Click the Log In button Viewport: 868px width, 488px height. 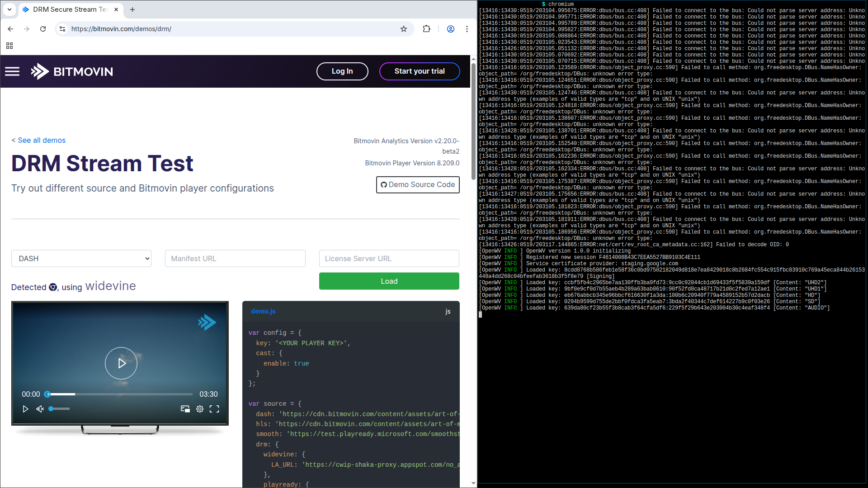[342, 71]
